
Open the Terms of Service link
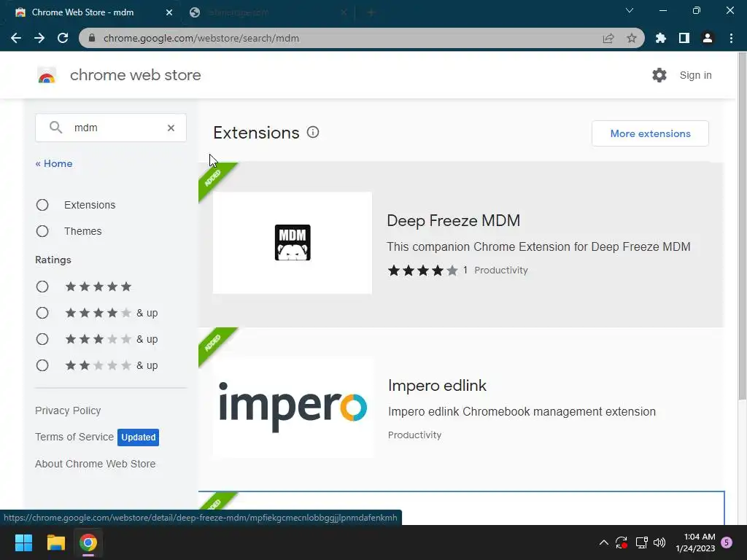(74, 437)
